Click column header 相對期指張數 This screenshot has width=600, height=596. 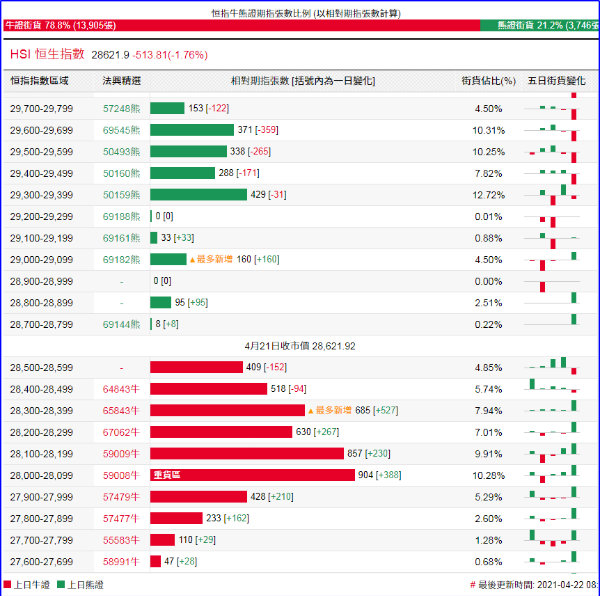[x=303, y=81]
